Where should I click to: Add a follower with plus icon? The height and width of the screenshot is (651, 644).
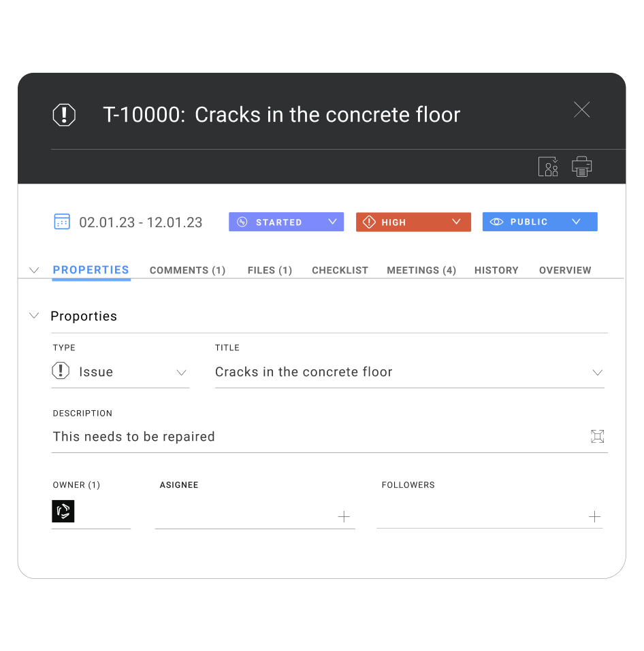(594, 517)
